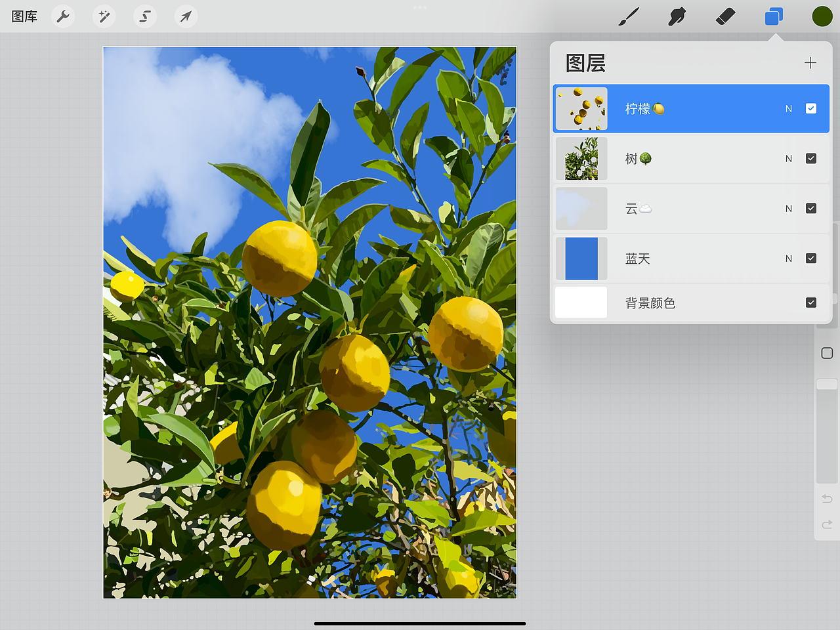The image size is (840, 630).
Task: Select the 树 layer name
Action: [639, 159]
